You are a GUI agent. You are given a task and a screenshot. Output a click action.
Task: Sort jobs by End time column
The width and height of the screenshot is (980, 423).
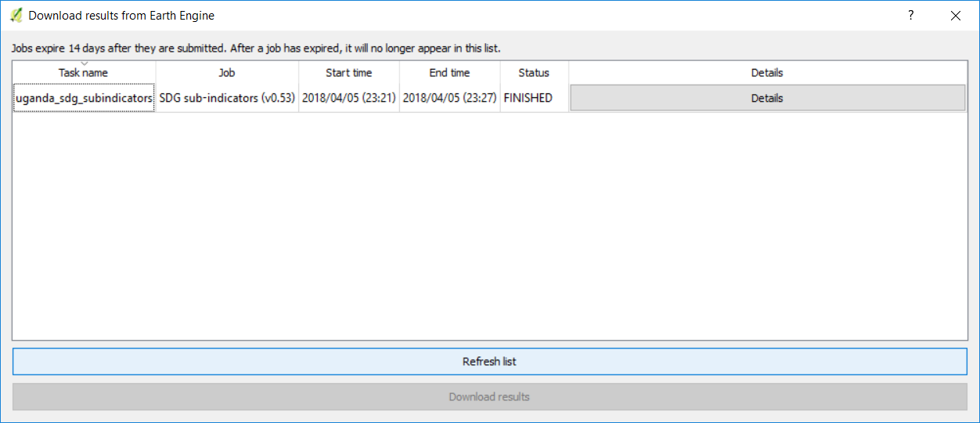coord(449,73)
